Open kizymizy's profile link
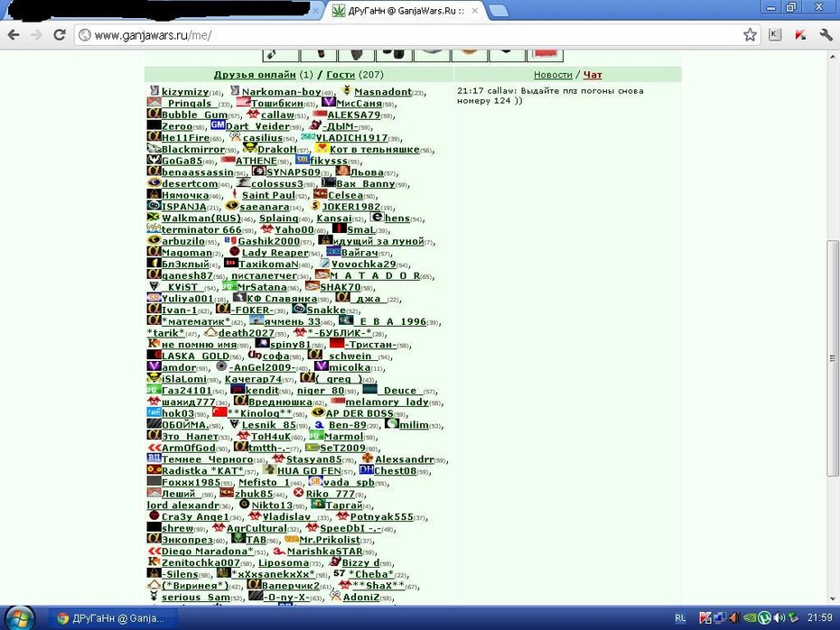 (x=185, y=91)
